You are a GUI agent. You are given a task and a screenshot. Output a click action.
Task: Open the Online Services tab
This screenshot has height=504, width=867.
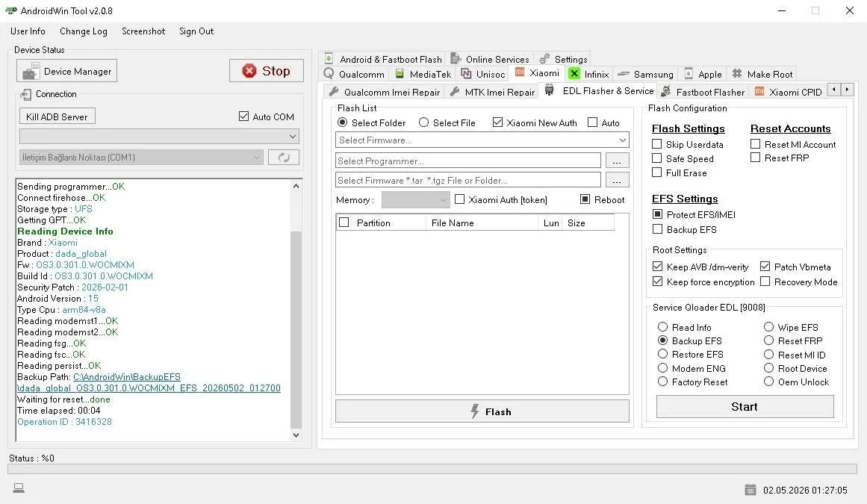pos(490,59)
